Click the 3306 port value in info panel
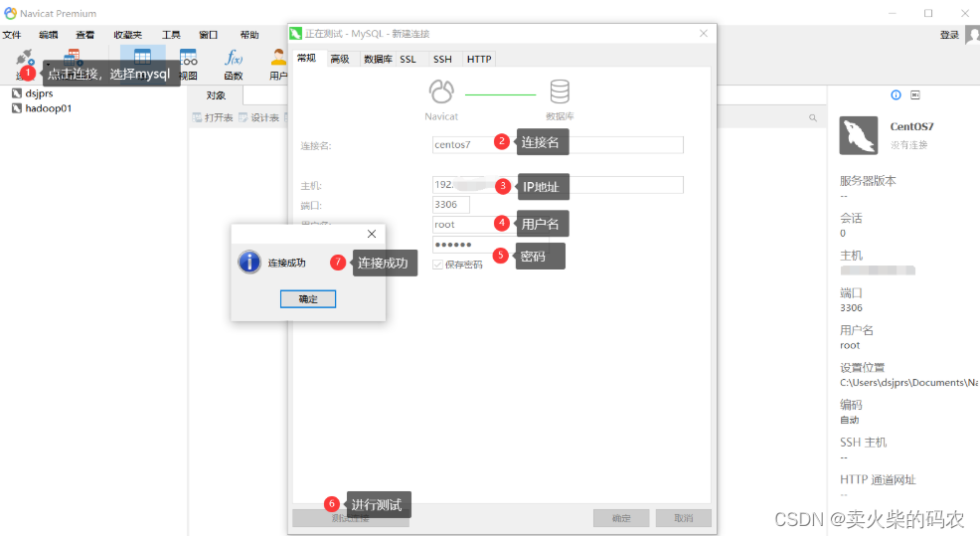 [851, 308]
